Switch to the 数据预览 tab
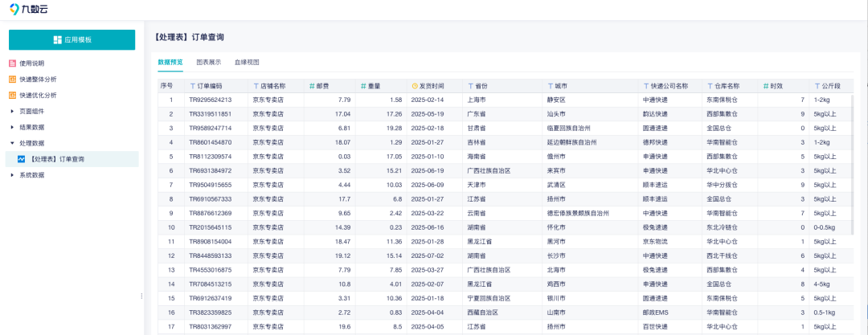This screenshot has height=335, width=868. 170,62
